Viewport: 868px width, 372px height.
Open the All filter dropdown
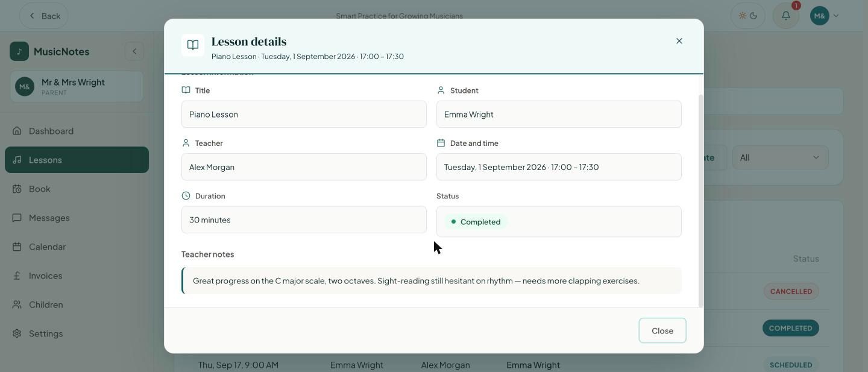780,157
